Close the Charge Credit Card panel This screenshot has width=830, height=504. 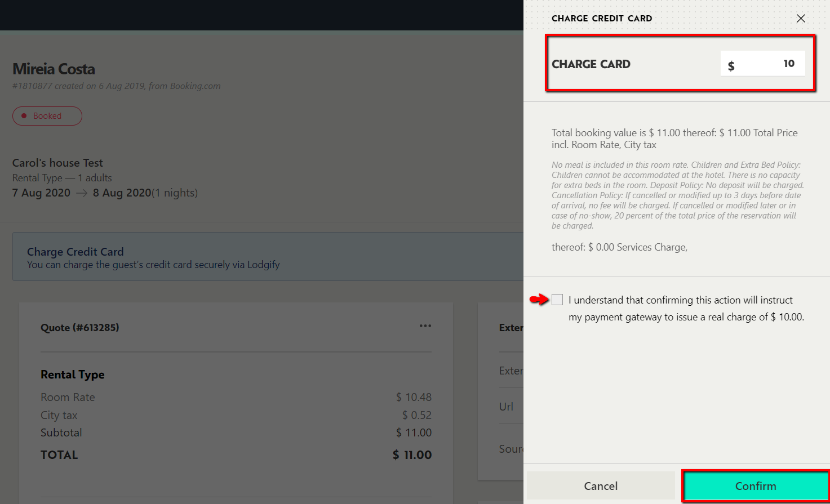pyautogui.click(x=800, y=19)
